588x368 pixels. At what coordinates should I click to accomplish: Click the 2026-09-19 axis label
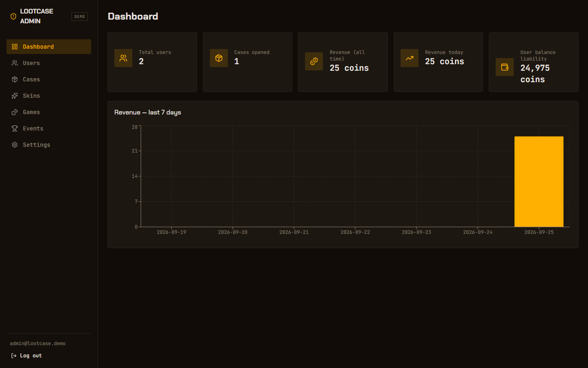pos(171,232)
